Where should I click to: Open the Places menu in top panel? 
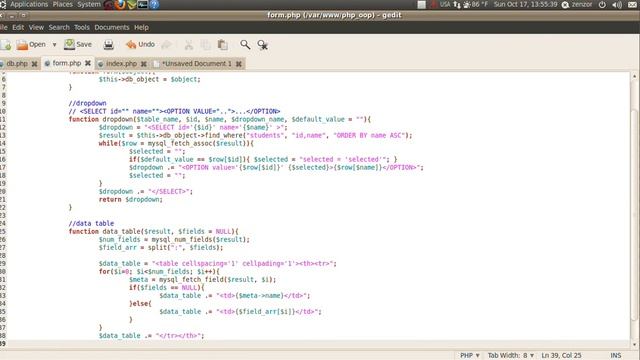(x=62, y=4)
